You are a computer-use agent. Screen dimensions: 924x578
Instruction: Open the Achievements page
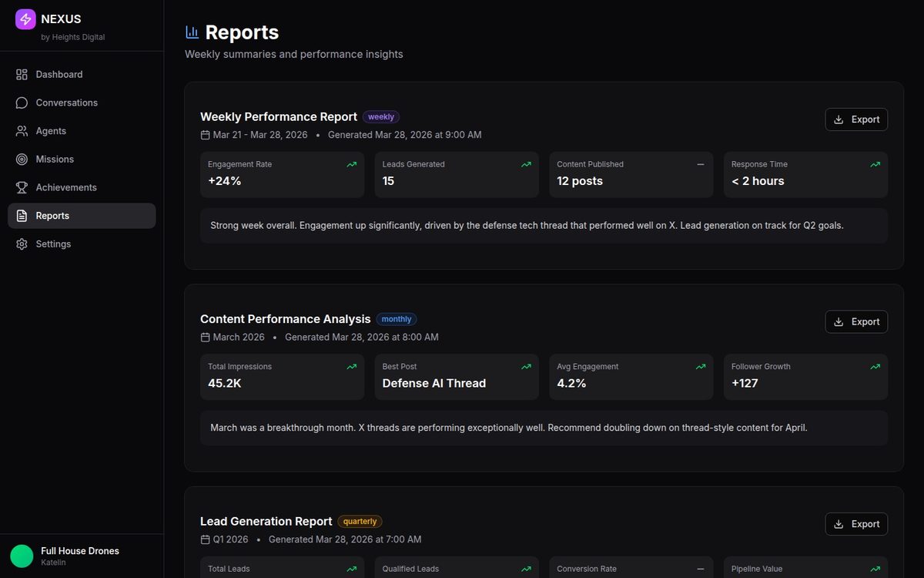pyautogui.click(x=82, y=187)
